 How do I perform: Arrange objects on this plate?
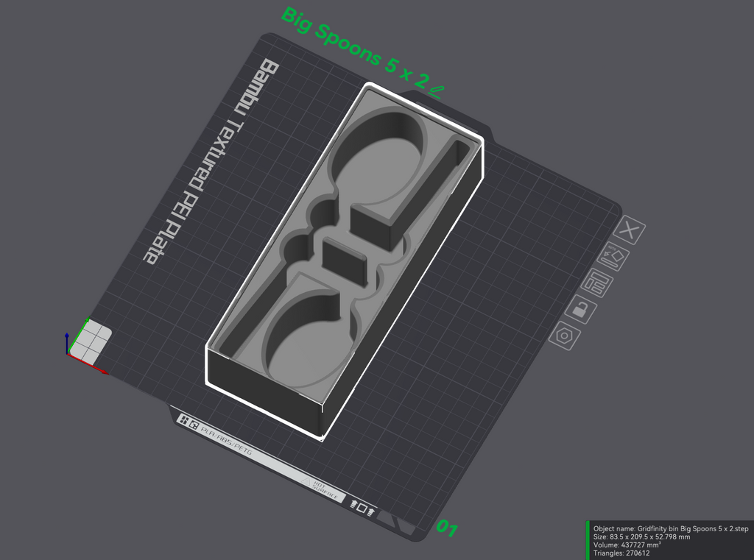tap(596, 283)
